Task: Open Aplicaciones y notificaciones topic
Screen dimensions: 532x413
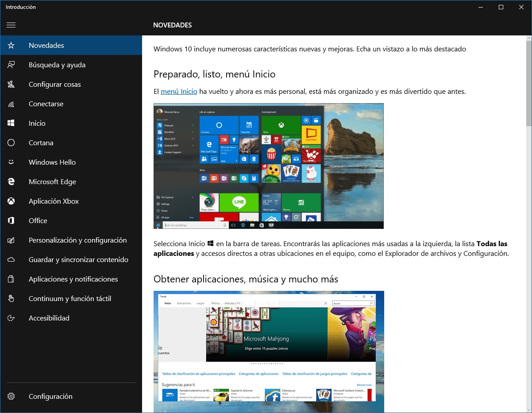Action: [71, 279]
